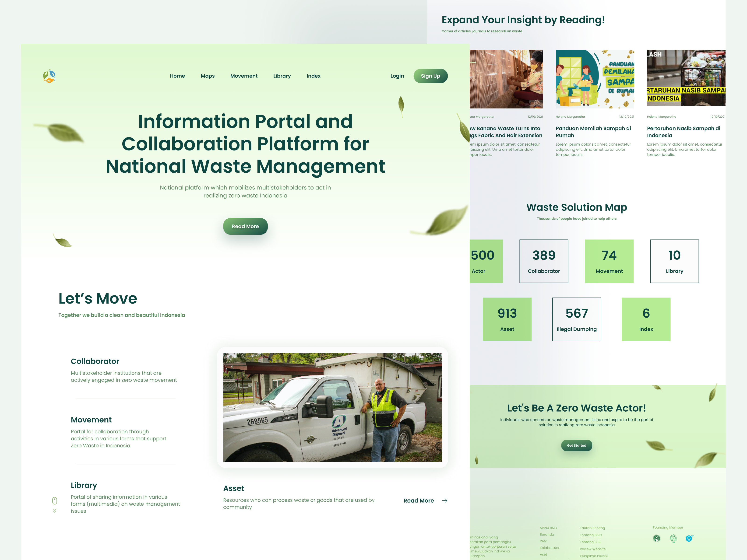
Task: Select the 389 Collaborator stat card
Action: coord(543,261)
